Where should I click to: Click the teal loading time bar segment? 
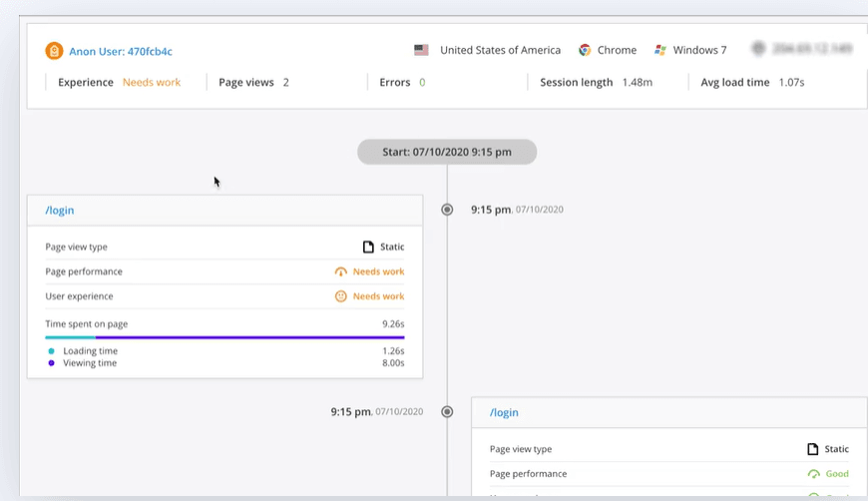(x=70, y=337)
